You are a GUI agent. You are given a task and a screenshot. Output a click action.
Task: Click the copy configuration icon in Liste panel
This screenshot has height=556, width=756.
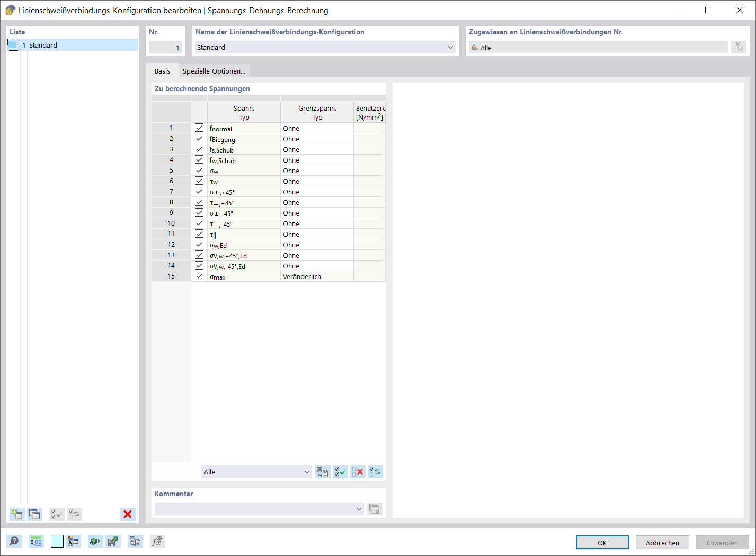pyautogui.click(x=35, y=514)
